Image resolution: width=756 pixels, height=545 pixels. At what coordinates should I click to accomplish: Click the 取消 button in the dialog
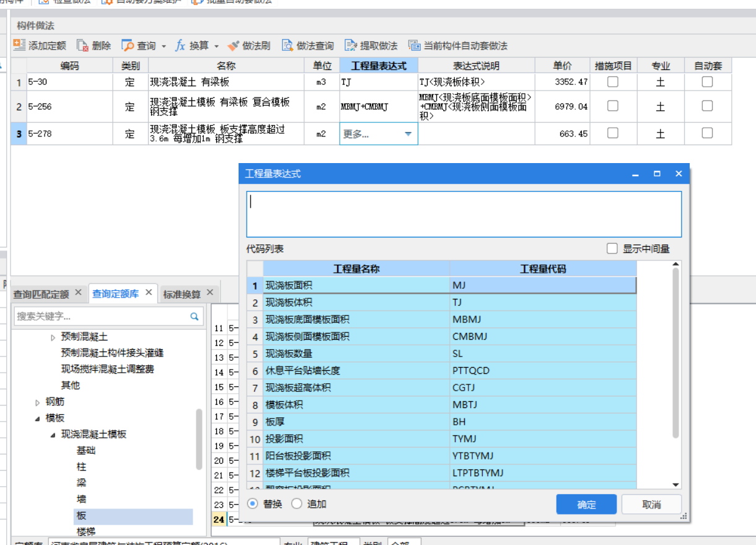click(651, 505)
